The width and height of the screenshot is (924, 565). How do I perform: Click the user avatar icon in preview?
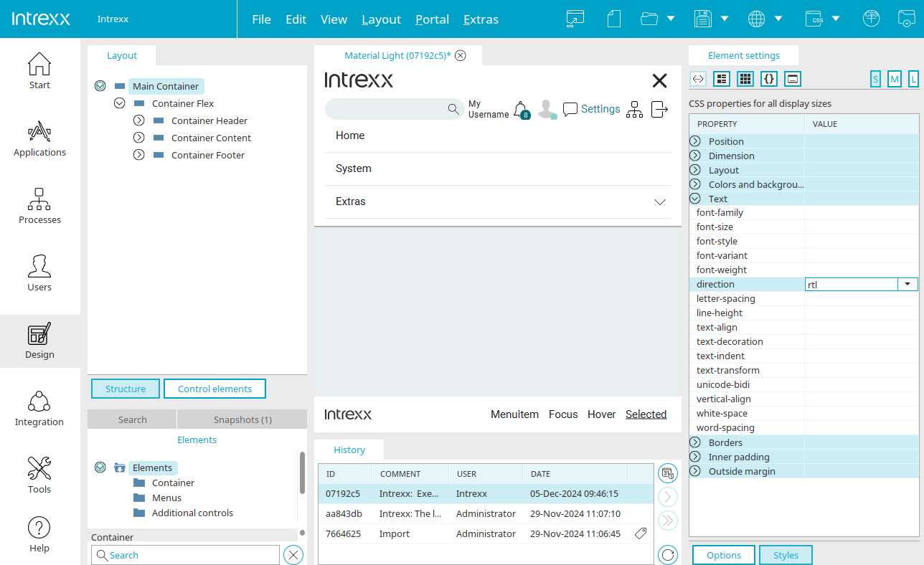(x=547, y=109)
